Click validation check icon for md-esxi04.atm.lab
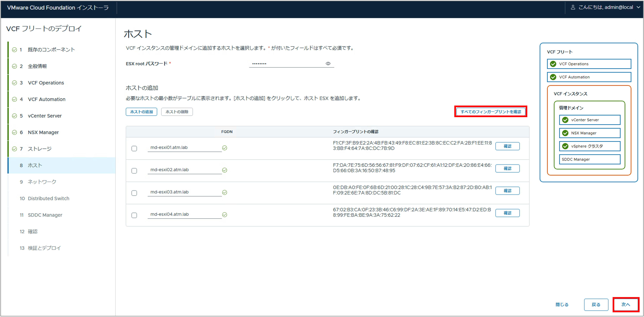 click(225, 215)
